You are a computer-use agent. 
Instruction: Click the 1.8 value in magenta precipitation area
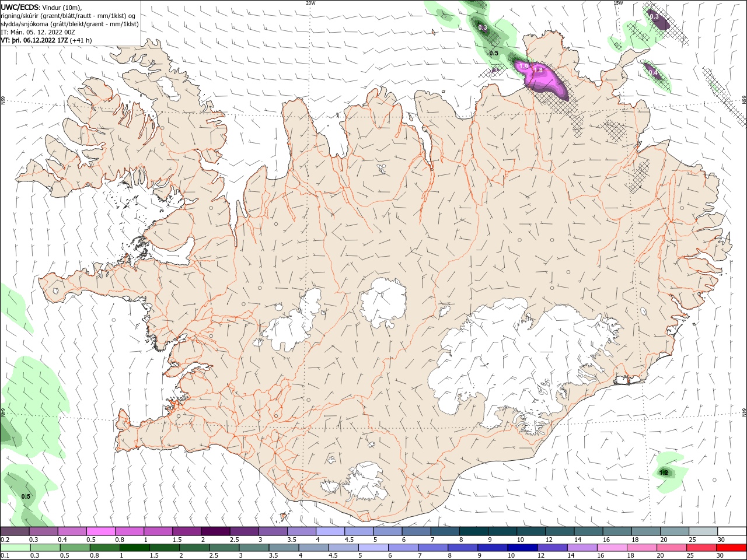[x=538, y=70]
